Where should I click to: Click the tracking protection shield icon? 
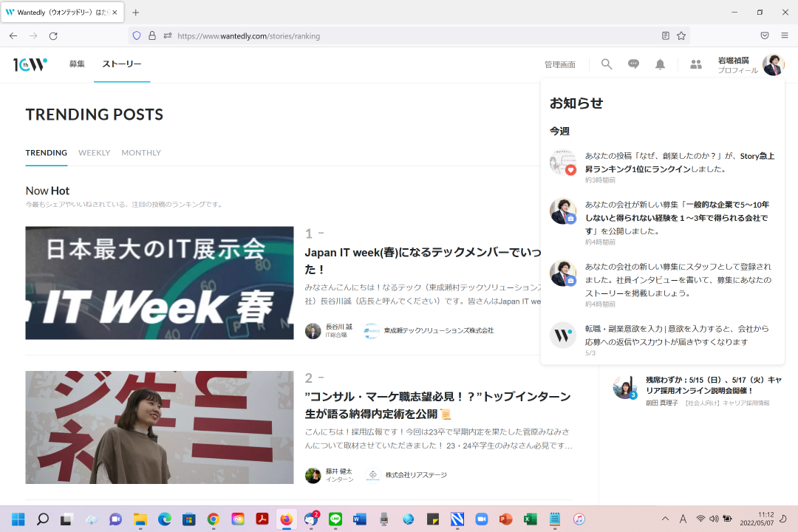135,35
